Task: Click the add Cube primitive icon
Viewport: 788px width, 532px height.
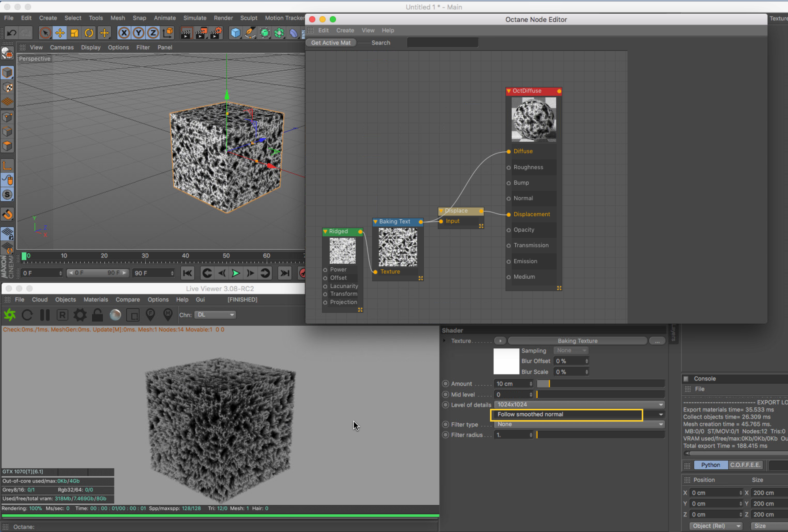Action: coord(235,33)
